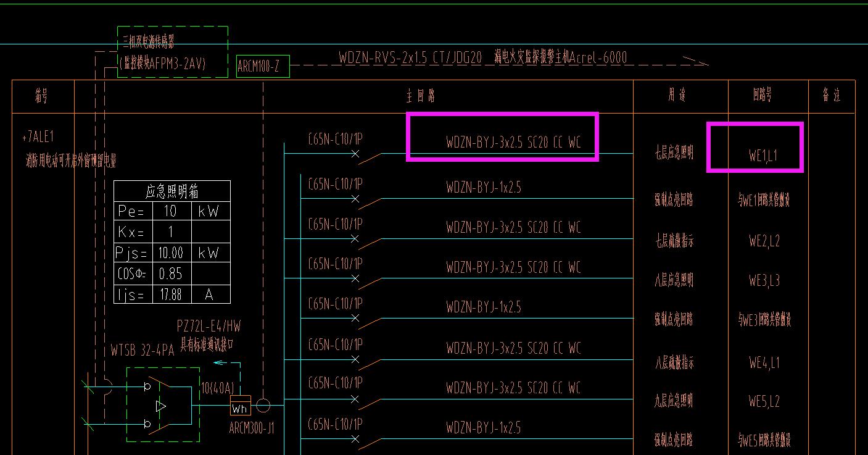Viewport: 868px width, 455px height.
Task: Click circuit number WE3,L3
Action: pyautogui.click(x=764, y=280)
